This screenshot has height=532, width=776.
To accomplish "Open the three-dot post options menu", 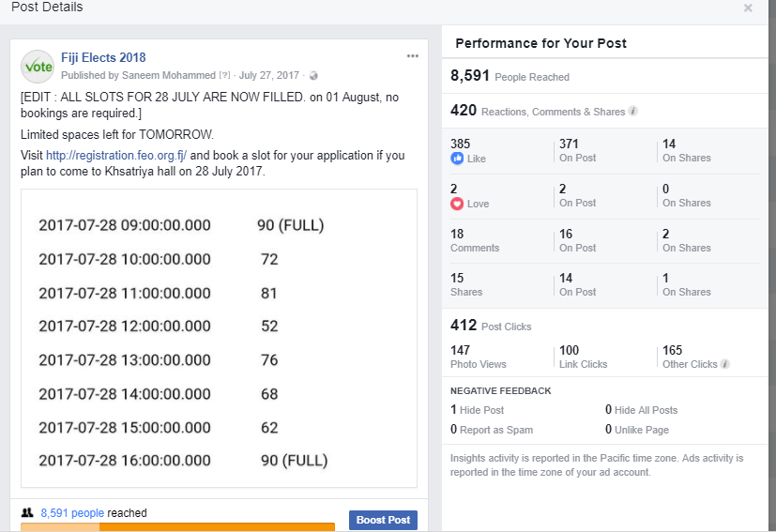I will [412, 56].
